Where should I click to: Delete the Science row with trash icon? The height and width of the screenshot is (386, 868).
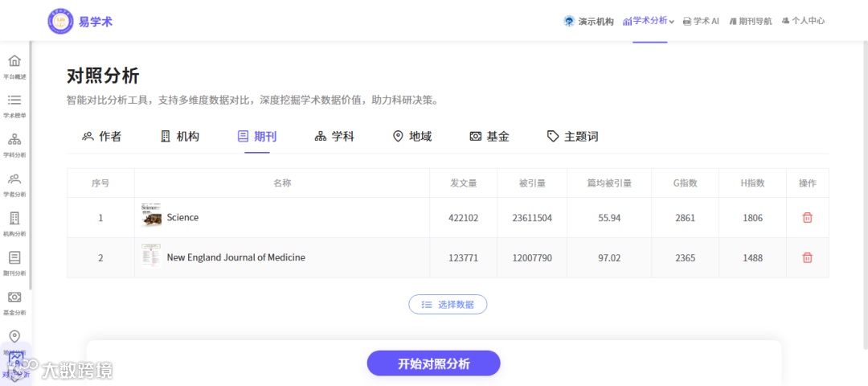pyautogui.click(x=807, y=218)
